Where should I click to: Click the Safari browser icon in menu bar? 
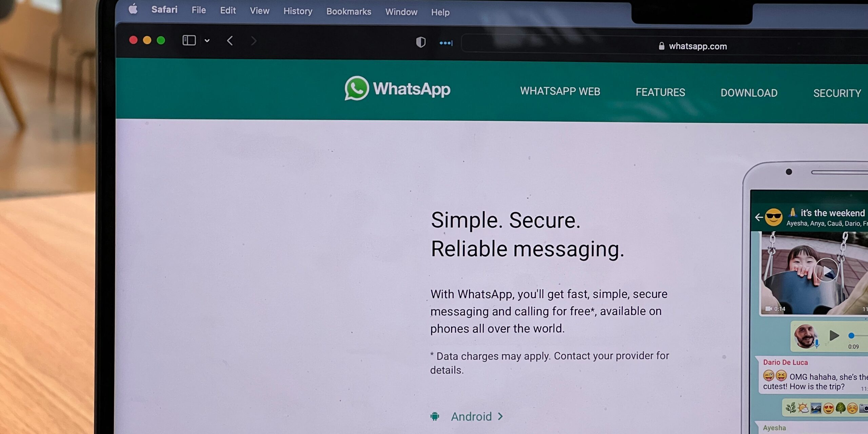coord(164,11)
